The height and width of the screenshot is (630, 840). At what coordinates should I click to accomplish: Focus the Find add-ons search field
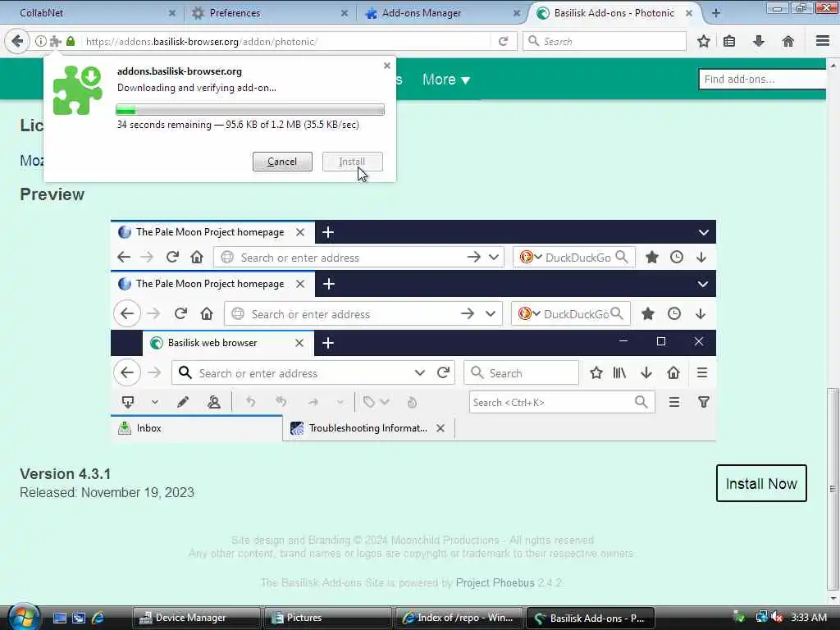762,80
